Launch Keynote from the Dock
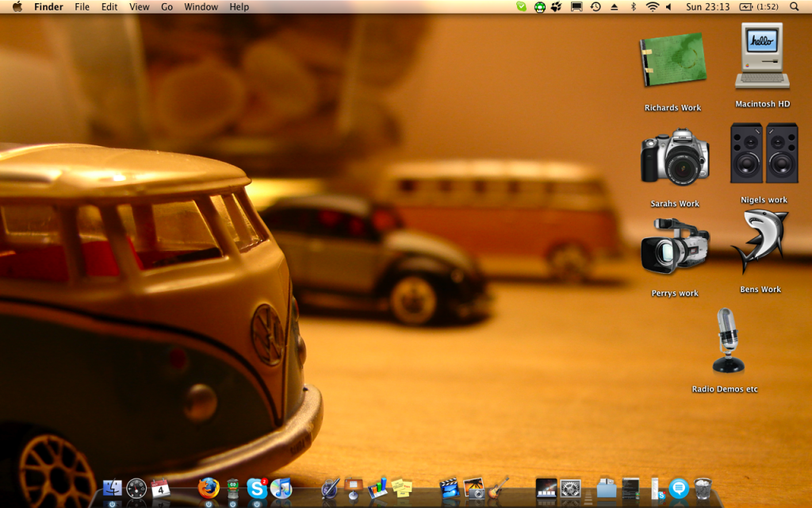The image size is (812, 508). click(x=354, y=488)
